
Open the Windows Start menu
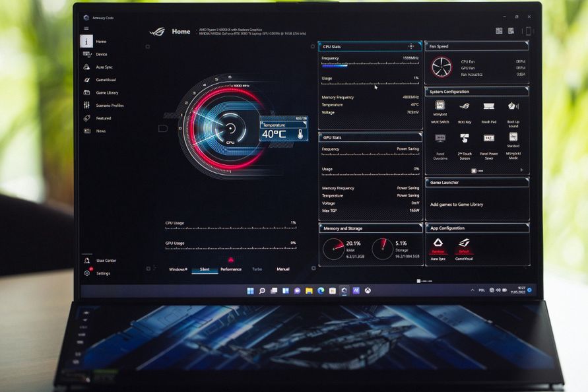(250, 290)
